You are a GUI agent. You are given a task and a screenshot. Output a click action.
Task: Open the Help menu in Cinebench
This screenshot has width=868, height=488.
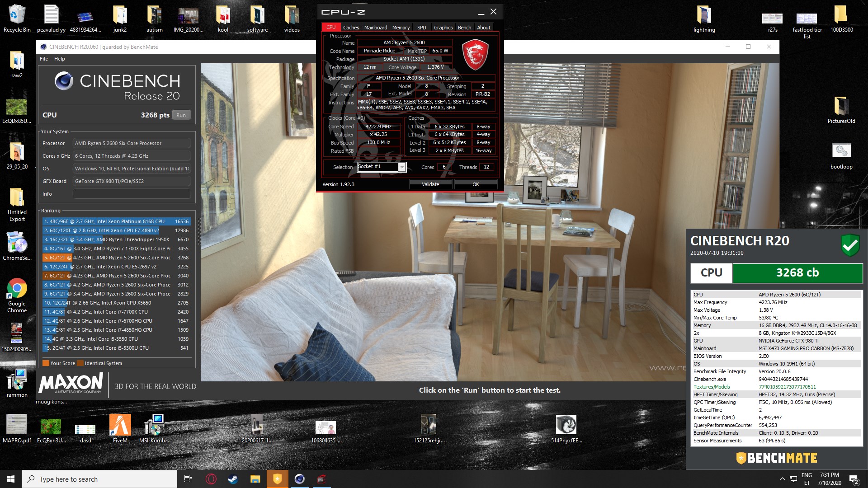coord(60,59)
